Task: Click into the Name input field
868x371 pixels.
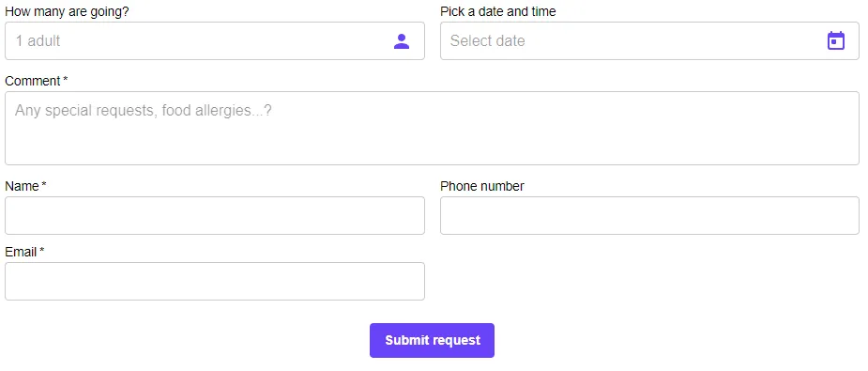Action: (x=215, y=215)
